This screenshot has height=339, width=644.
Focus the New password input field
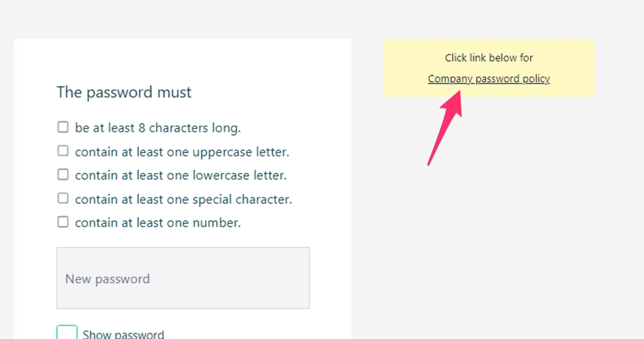click(183, 278)
